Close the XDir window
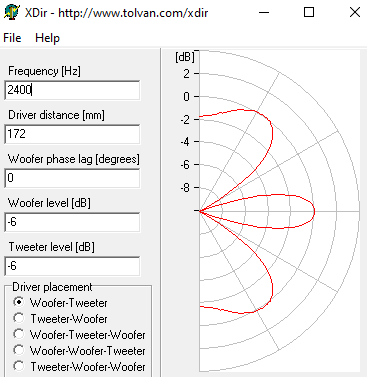This screenshot has height=377, width=367. coord(355,13)
